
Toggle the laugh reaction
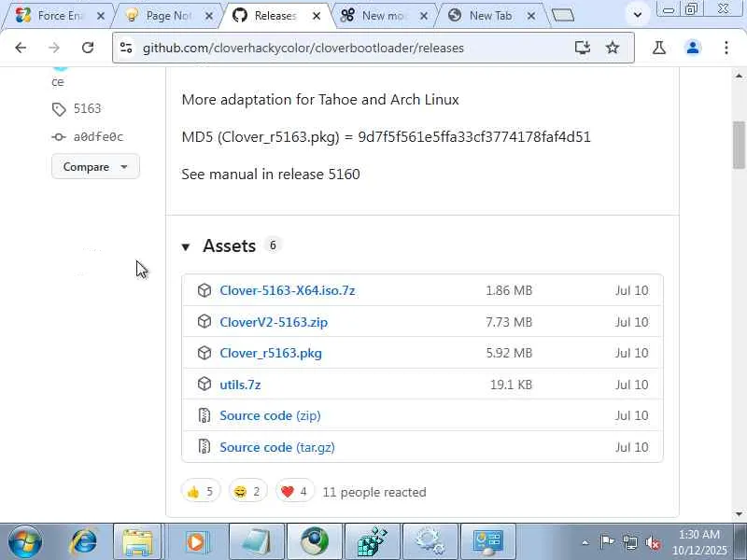[x=247, y=491]
